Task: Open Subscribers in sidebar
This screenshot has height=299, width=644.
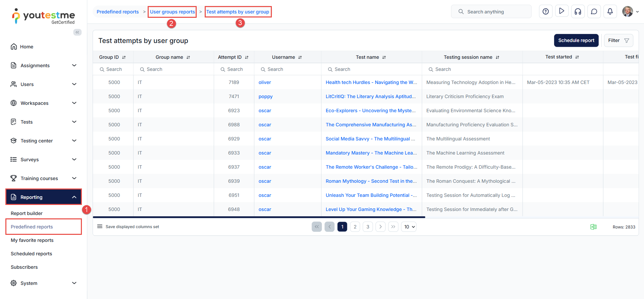Action: (x=24, y=267)
